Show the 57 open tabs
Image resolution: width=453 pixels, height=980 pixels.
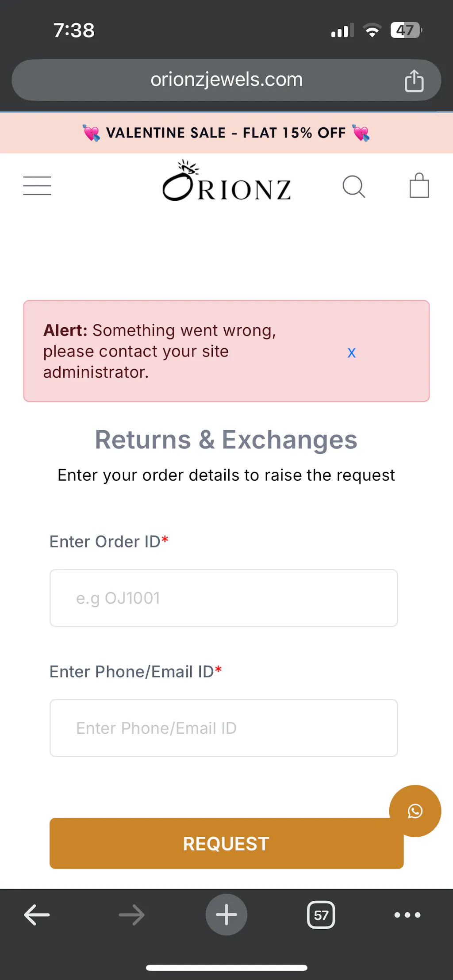(321, 915)
